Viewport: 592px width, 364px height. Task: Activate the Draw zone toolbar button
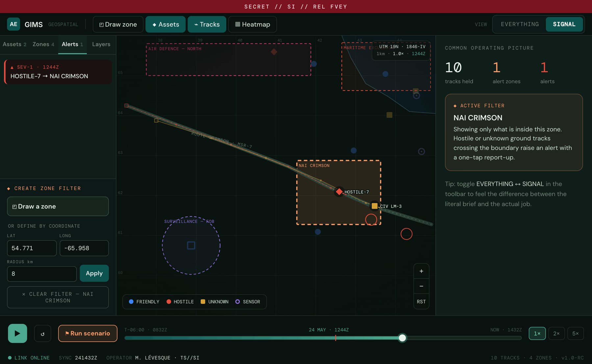coord(118,24)
